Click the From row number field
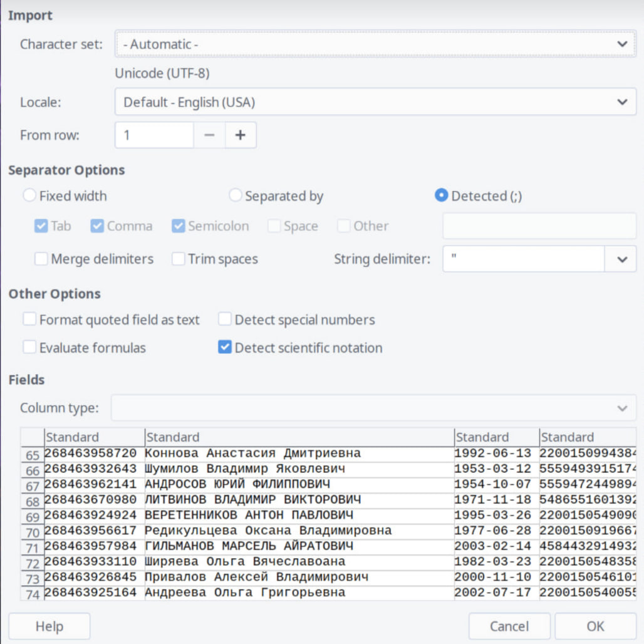The height and width of the screenshot is (644, 644). (x=154, y=135)
